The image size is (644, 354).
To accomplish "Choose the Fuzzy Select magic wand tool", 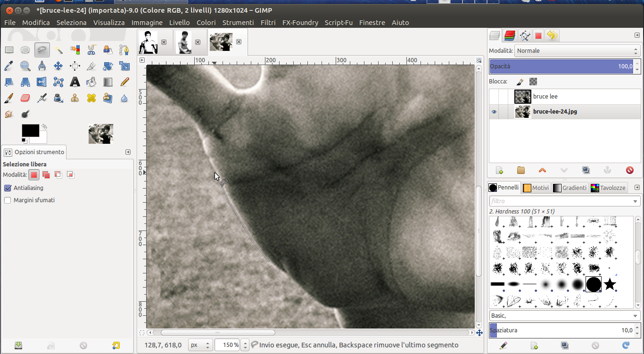I will (x=58, y=49).
